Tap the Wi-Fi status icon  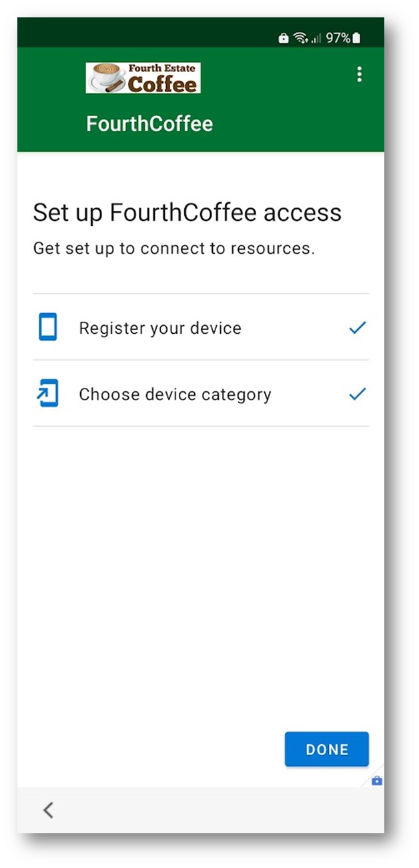pyautogui.click(x=301, y=38)
